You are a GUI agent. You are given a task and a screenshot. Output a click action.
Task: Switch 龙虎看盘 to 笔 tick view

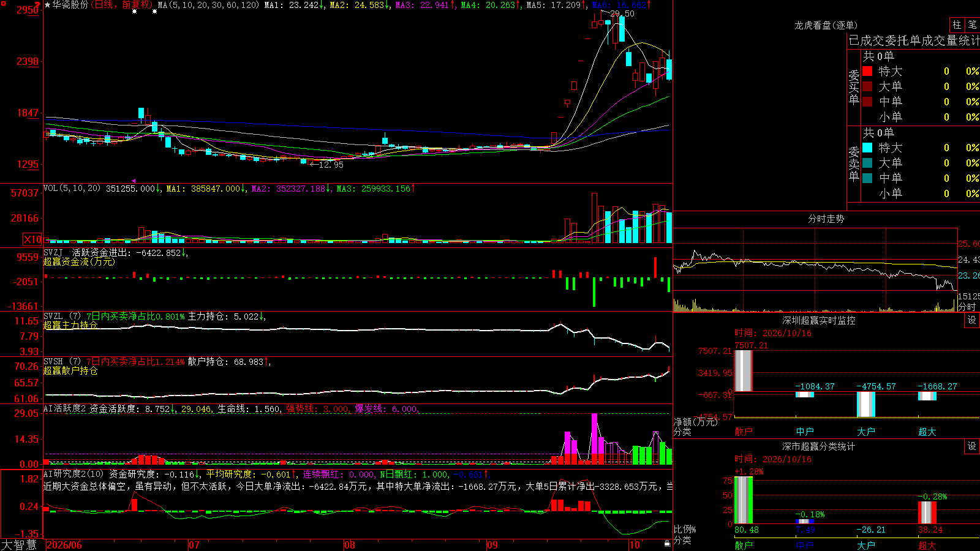(973, 24)
